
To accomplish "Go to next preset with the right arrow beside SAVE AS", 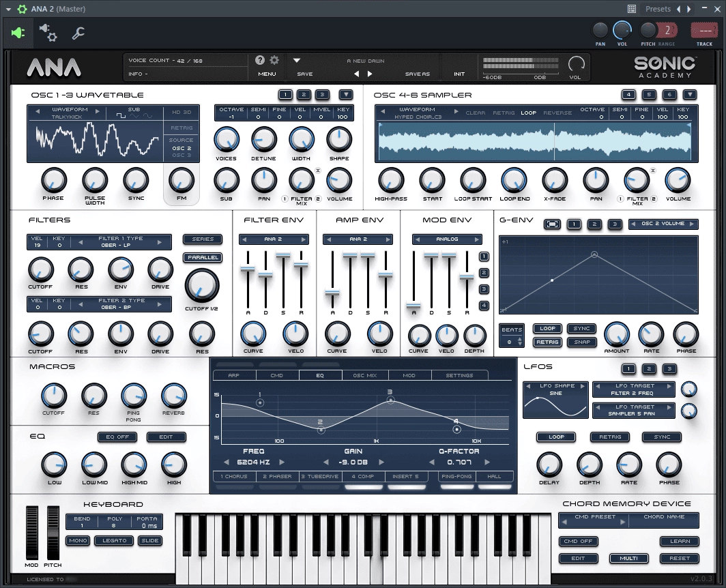I will 370,74.
